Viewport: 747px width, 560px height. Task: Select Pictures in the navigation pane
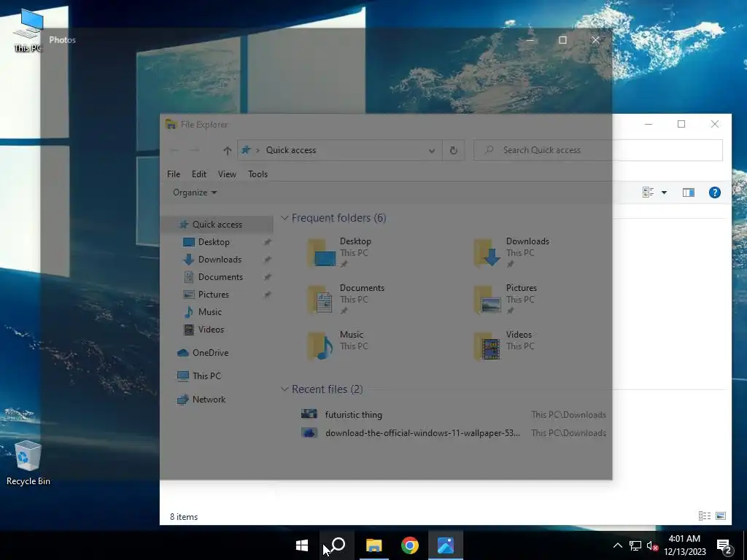click(x=214, y=295)
